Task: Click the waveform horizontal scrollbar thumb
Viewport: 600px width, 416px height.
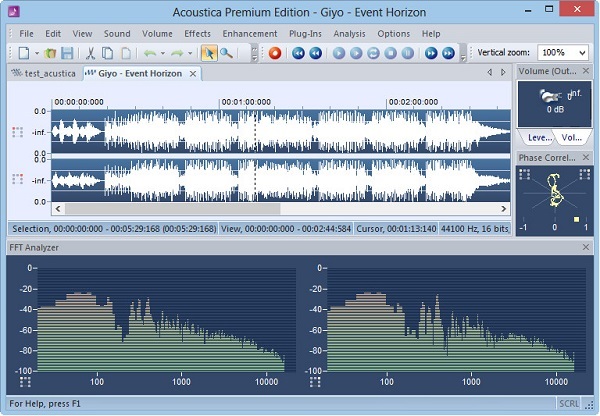Action: [x=270, y=209]
